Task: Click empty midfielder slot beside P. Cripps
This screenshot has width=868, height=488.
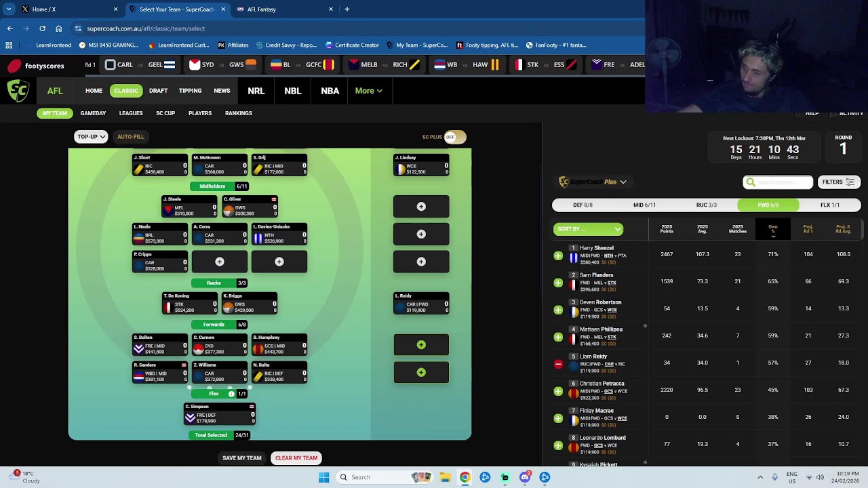Action: (x=219, y=262)
